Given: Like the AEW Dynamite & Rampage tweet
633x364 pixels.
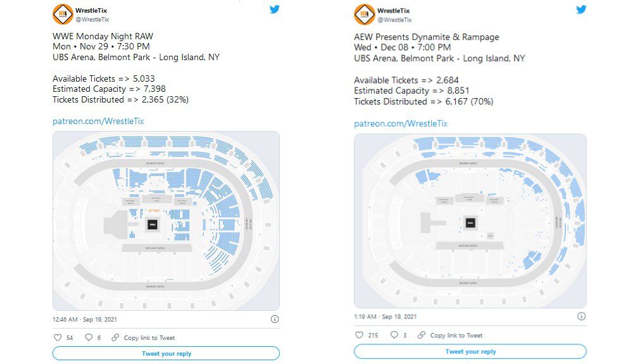Looking at the screenshot, I should point(359,335).
